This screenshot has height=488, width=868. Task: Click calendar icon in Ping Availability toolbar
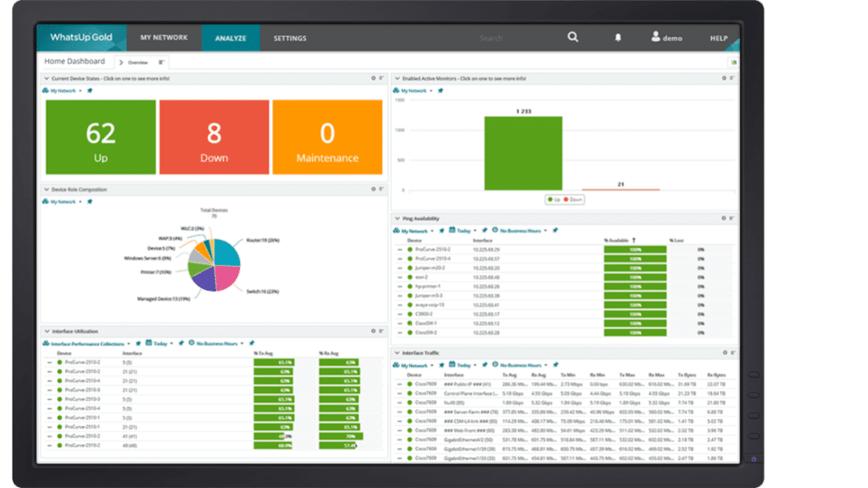click(453, 230)
